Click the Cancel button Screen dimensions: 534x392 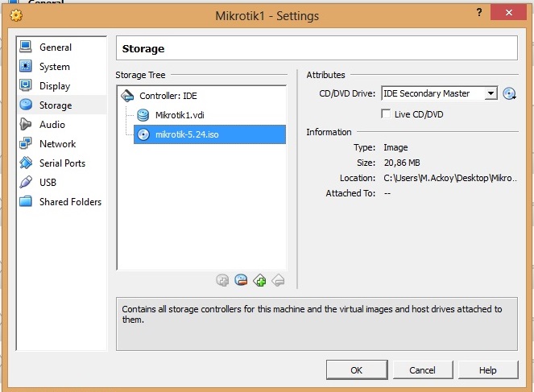[423, 370]
